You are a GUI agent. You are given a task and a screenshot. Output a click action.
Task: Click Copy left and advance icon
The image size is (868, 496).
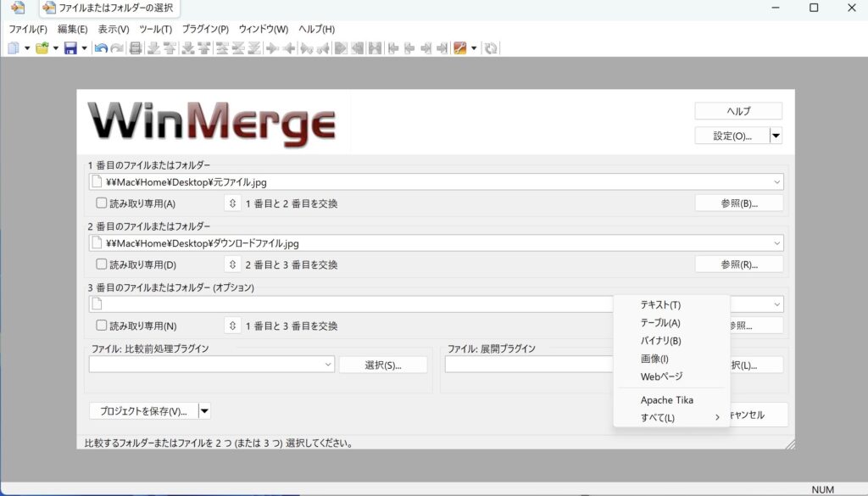tap(323, 48)
